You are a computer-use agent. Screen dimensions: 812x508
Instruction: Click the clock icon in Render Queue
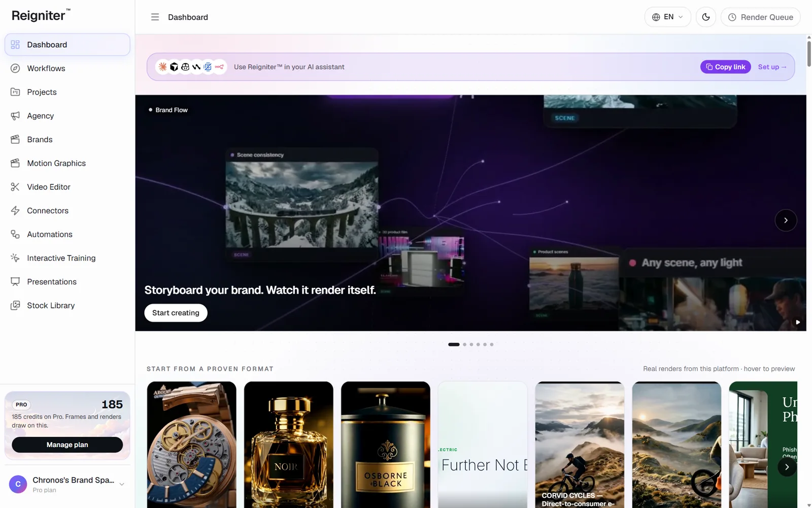point(732,17)
